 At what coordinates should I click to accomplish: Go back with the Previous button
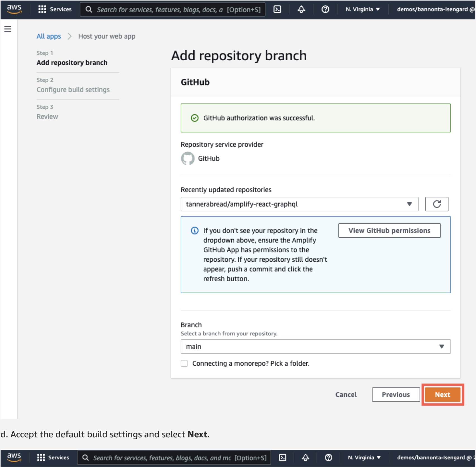point(396,395)
